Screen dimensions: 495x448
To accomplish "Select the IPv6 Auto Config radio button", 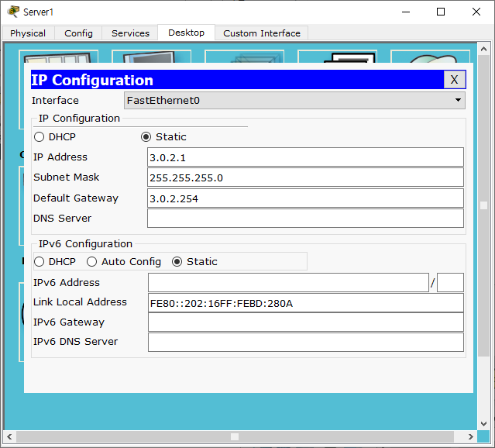I will pos(91,262).
